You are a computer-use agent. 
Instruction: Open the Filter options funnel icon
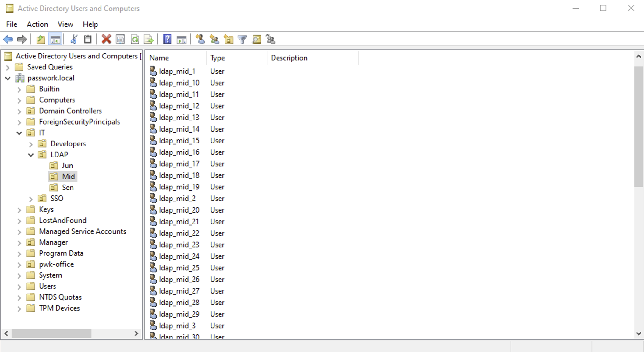tap(242, 39)
